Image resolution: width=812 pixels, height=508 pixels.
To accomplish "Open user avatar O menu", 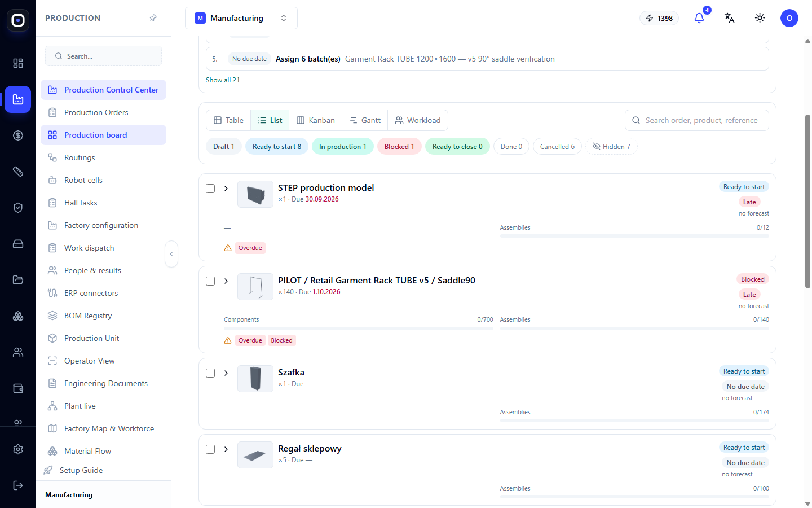I will [x=789, y=18].
